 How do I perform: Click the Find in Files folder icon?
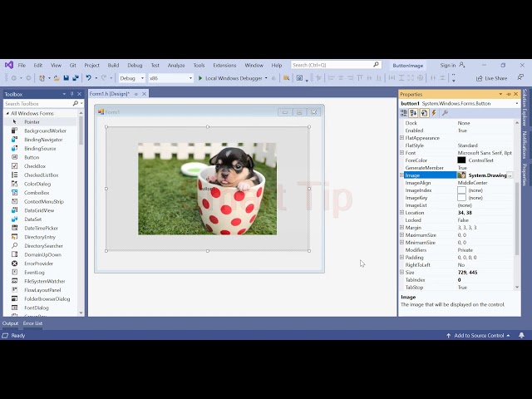[x=286, y=78]
